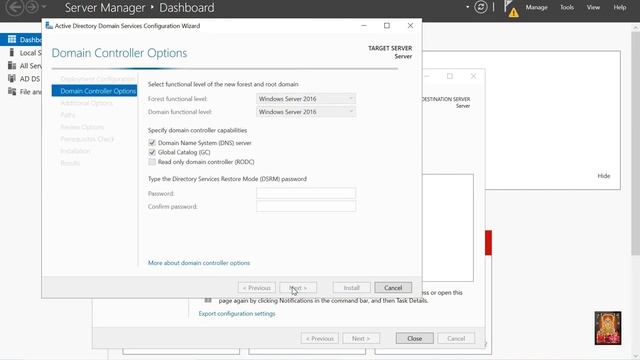640x360 pixels.
Task: Open the AD DS sidebar entry
Action: click(24, 79)
